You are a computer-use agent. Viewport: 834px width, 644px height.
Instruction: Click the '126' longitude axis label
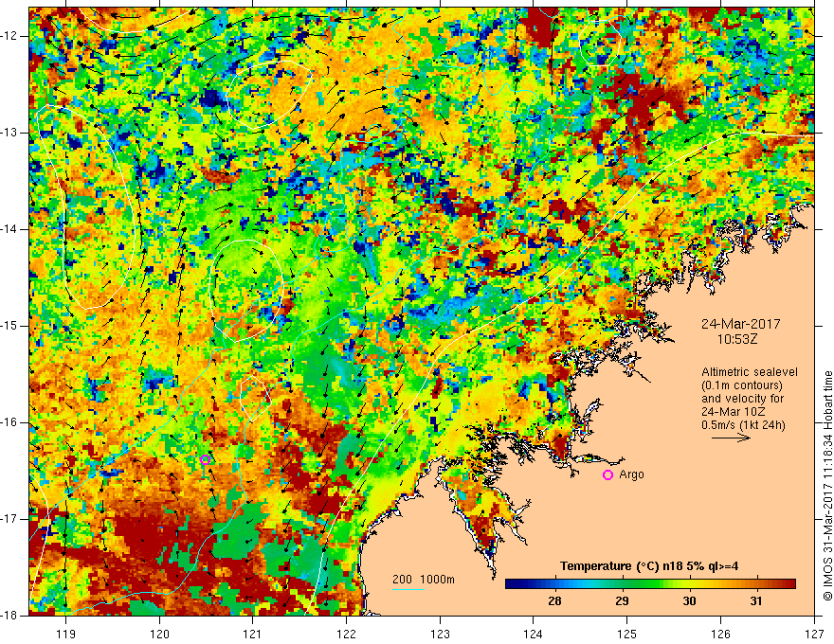(720, 634)
